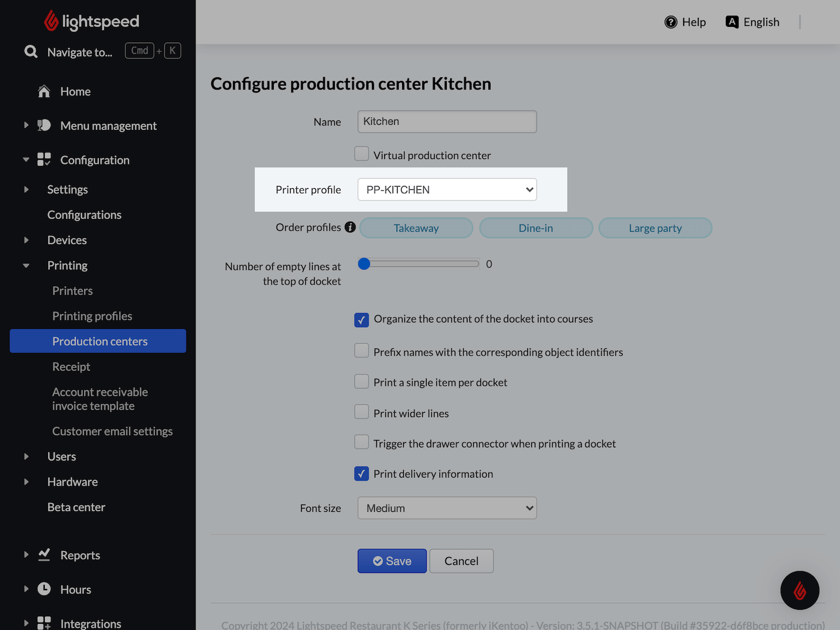Go to the Receipt menu item
Screen dimensions: 840x630
pyautogui.click(x=71, y=367)
